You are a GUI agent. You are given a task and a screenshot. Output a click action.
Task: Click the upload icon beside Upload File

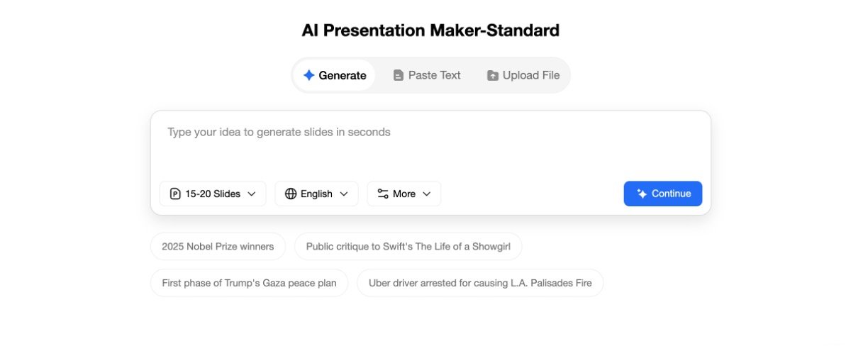pos(493,75)
